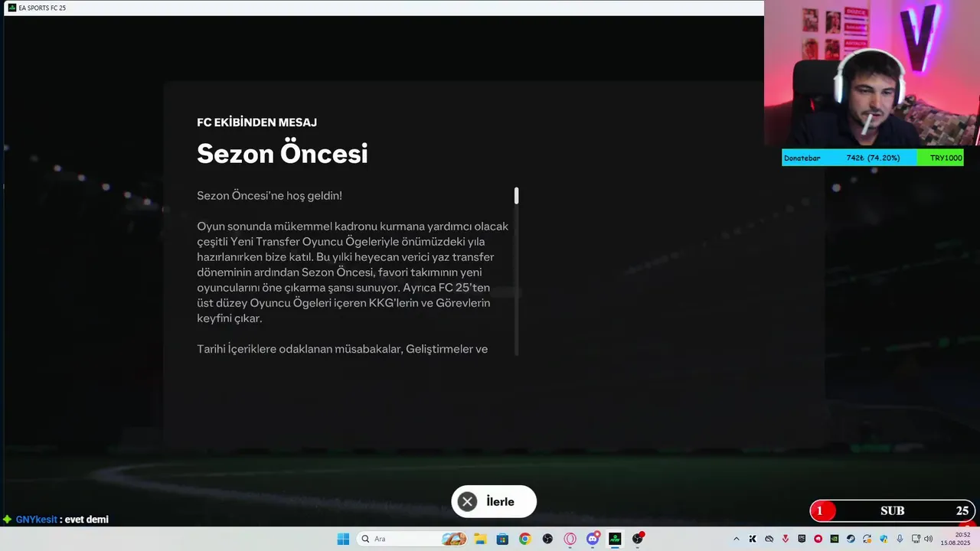Click the Sezon Öncesi heading

(x=283, y=154)
